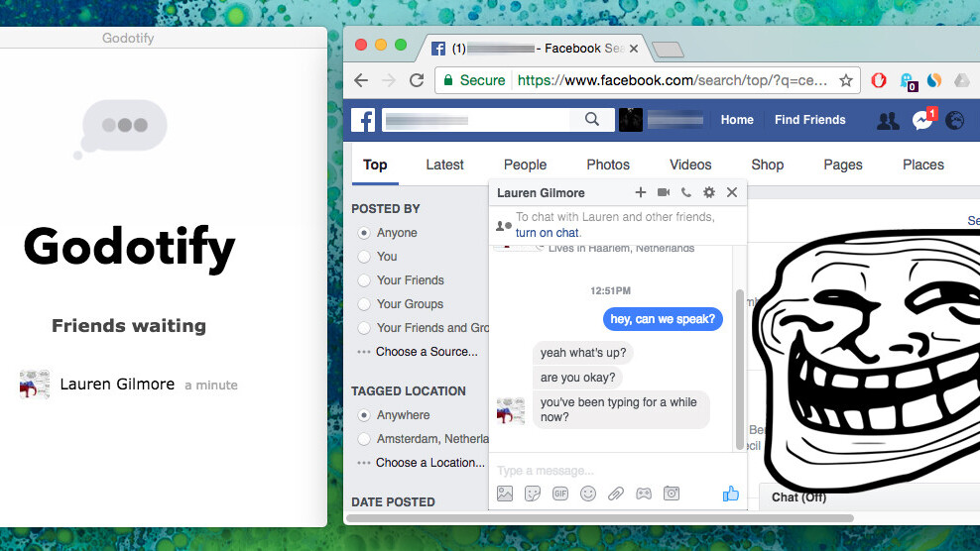Add friends to chat with plus icon
980x551 pixels.
[x=641, y=192]
